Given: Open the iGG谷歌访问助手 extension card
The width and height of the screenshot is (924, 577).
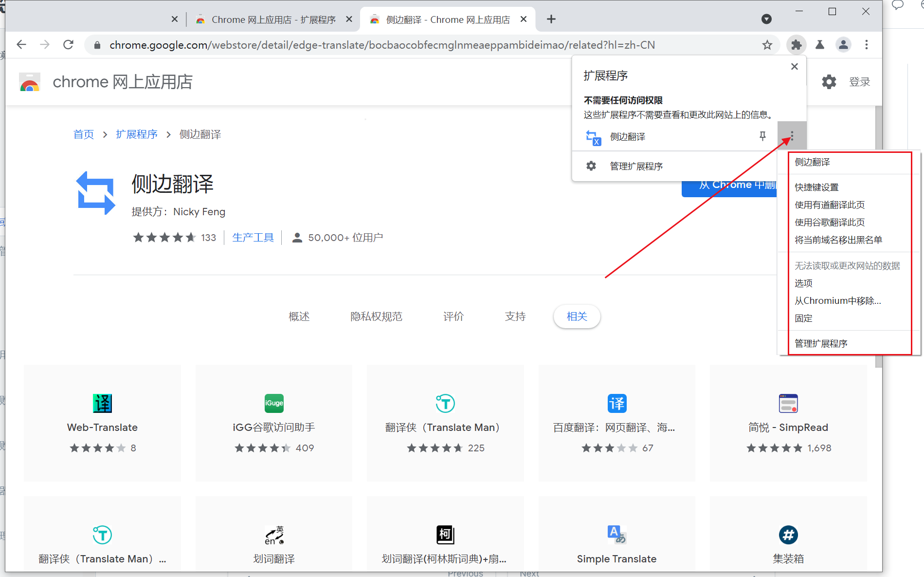Looking at the screenshot, I should click(274, 423).
